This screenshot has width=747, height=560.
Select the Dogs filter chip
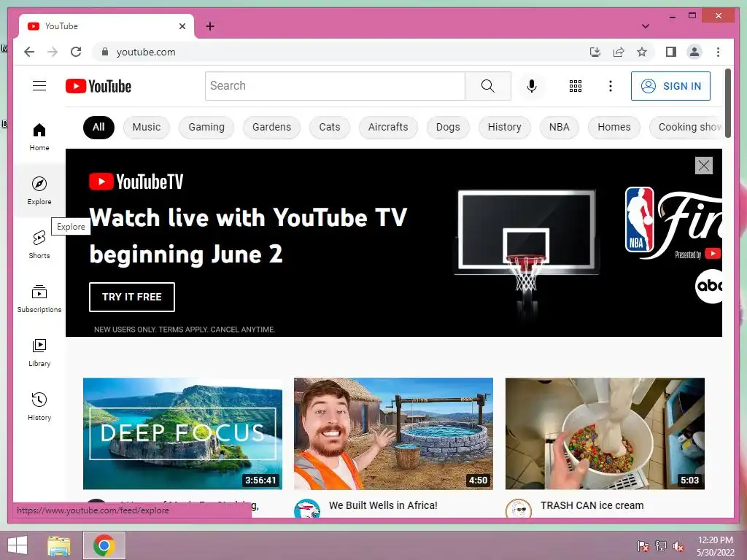pos(448,127)
